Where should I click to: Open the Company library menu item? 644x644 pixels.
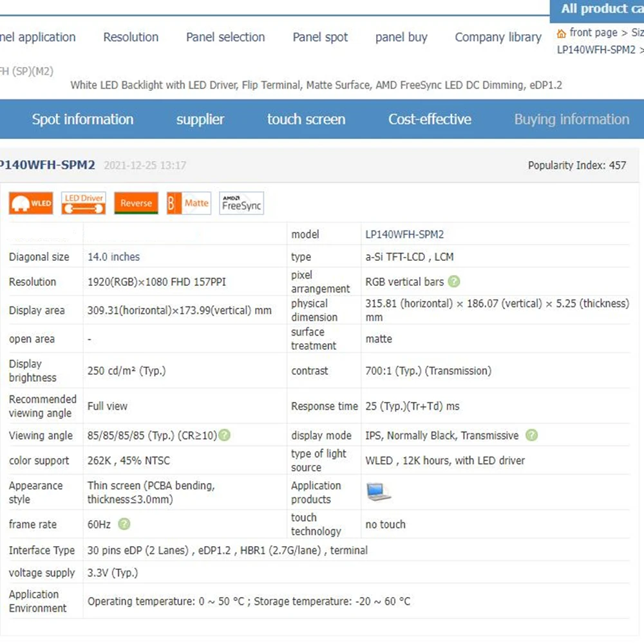[x=498, y=37]
